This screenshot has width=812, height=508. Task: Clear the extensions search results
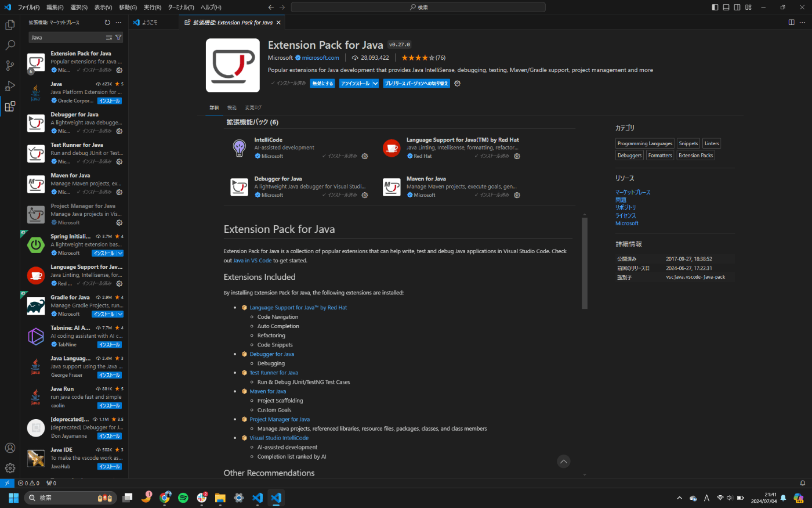pos(109,37)
